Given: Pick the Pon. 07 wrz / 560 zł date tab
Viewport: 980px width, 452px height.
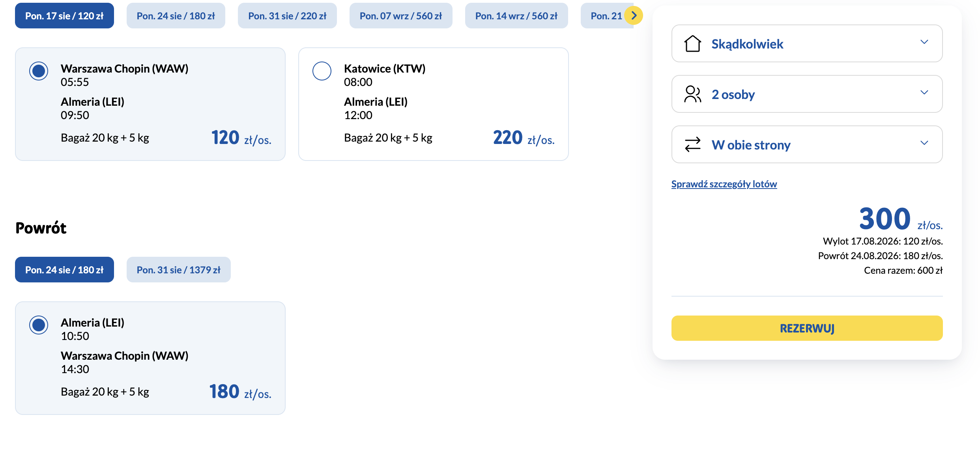Looking at the screenshot, I should click(401, 16).
